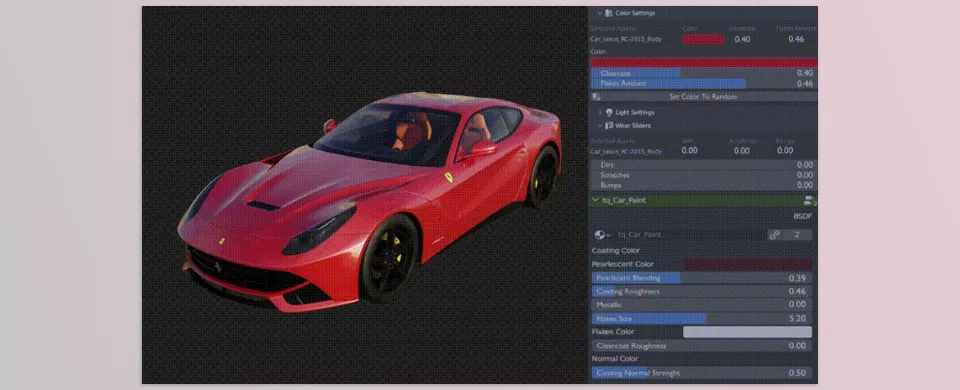Expand the Light Settings section
The image size is (960, 390).
[x=599, y=113]
